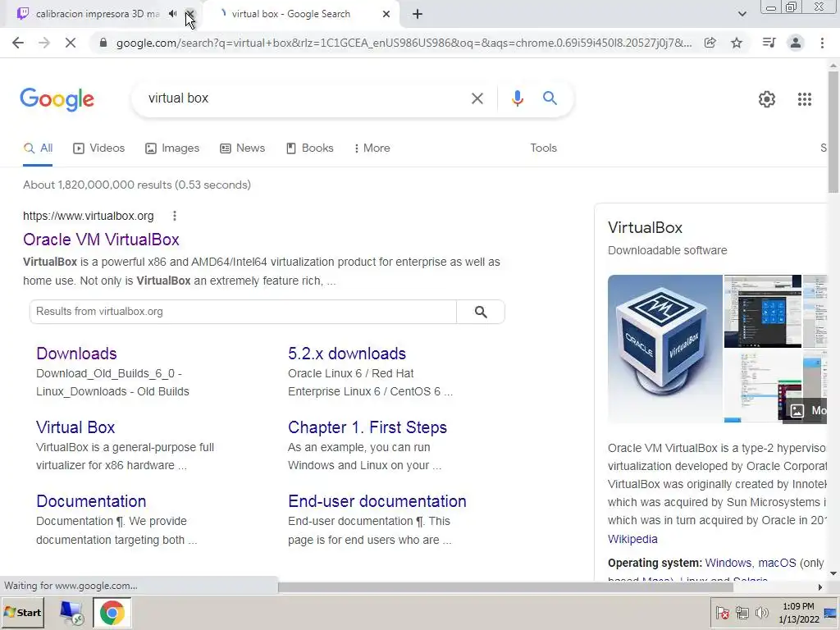Switch to the News results tab
This screenshot has width=840, height=630.
(x=243, y=148)
